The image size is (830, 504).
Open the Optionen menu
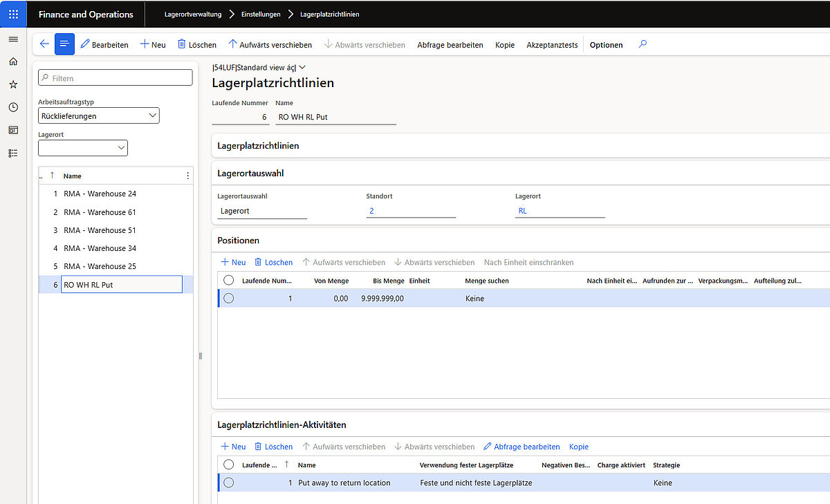[x=606, y=44]
